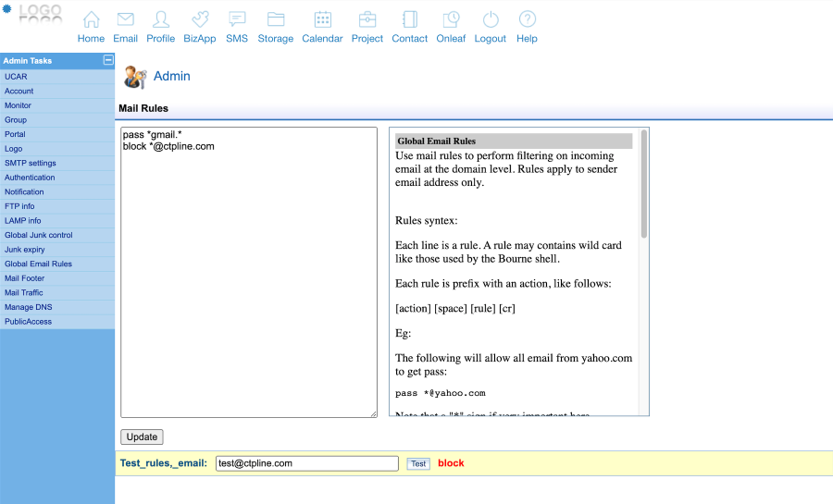Select Global Email Rules in sidebar
833x504 pixels.
38,264
